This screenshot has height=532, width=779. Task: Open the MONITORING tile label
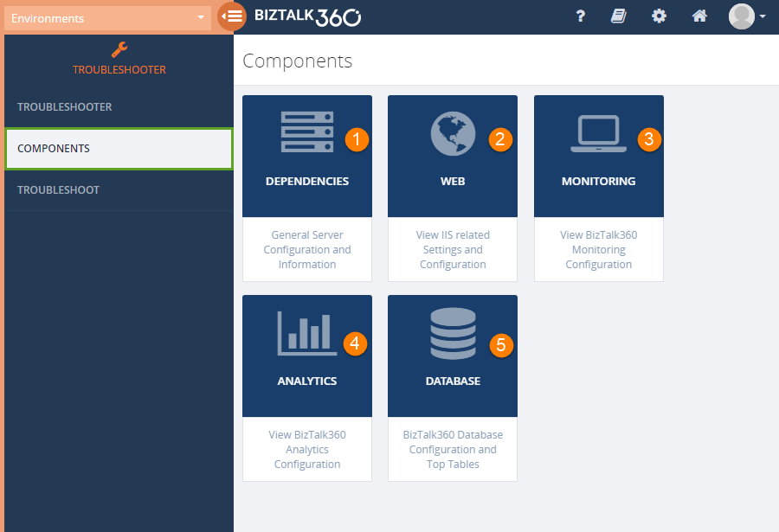598,182
